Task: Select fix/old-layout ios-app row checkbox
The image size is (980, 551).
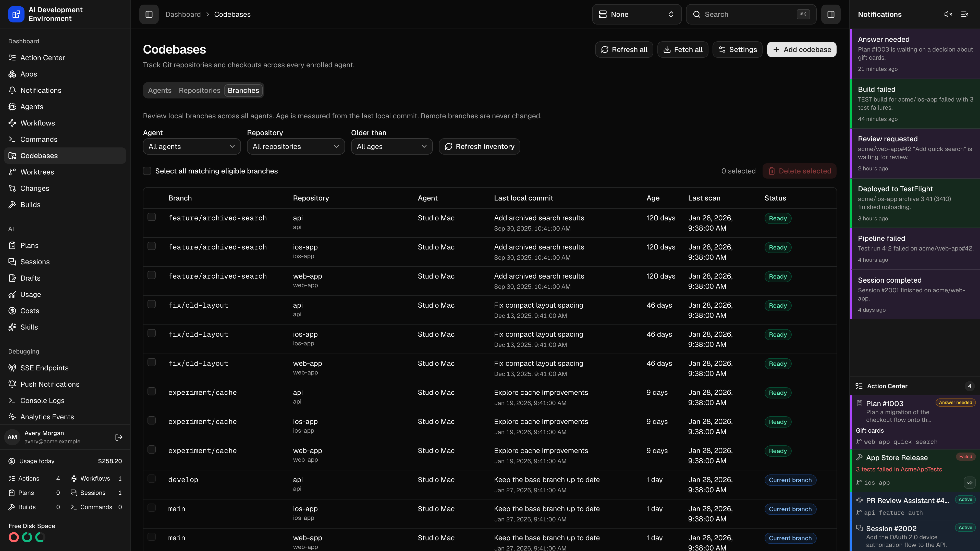Action: (151, 333)
